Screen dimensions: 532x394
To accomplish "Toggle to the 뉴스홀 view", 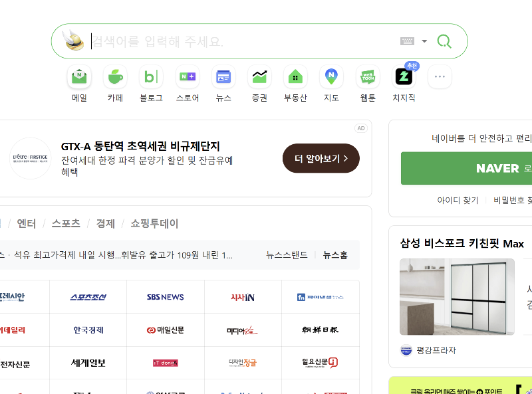I will (x=336, y=255).
